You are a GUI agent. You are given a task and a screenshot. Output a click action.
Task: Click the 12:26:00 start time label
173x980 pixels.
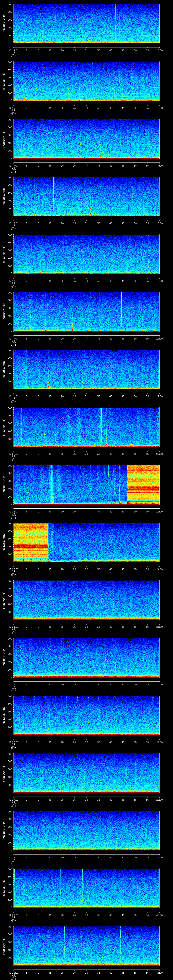pos(13,742)
